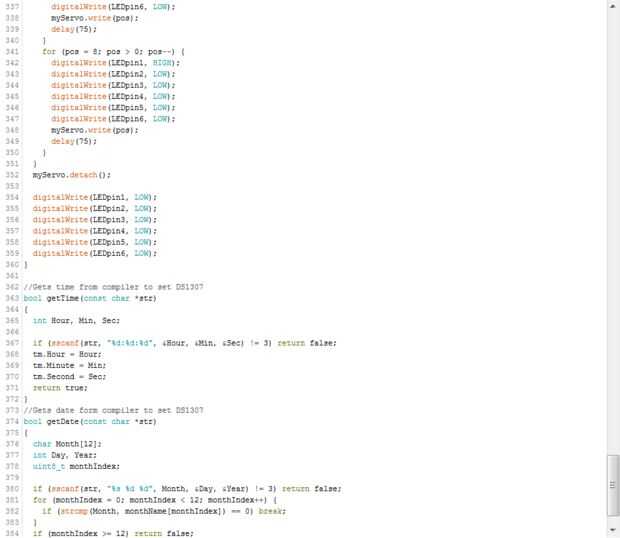
Task: Click digitalWrite(LEDpin2, LOW) on line 355
Action: click(x=95, y=208)
